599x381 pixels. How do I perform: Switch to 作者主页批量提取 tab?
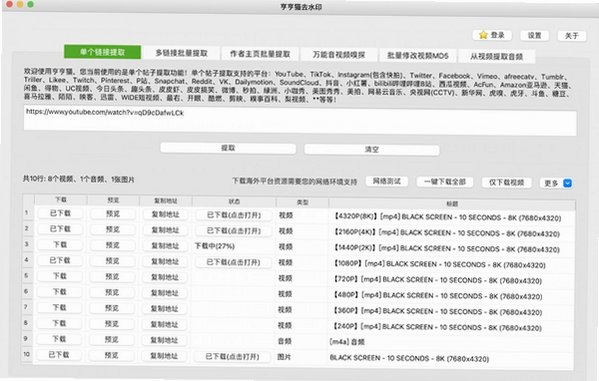pos(260,54)
